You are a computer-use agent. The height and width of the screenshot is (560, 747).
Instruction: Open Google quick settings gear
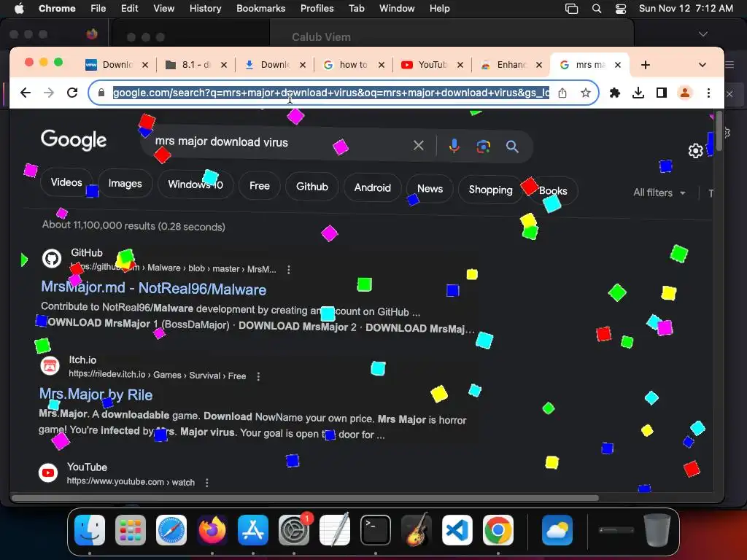pyautogui.click(x=695, y=151)
